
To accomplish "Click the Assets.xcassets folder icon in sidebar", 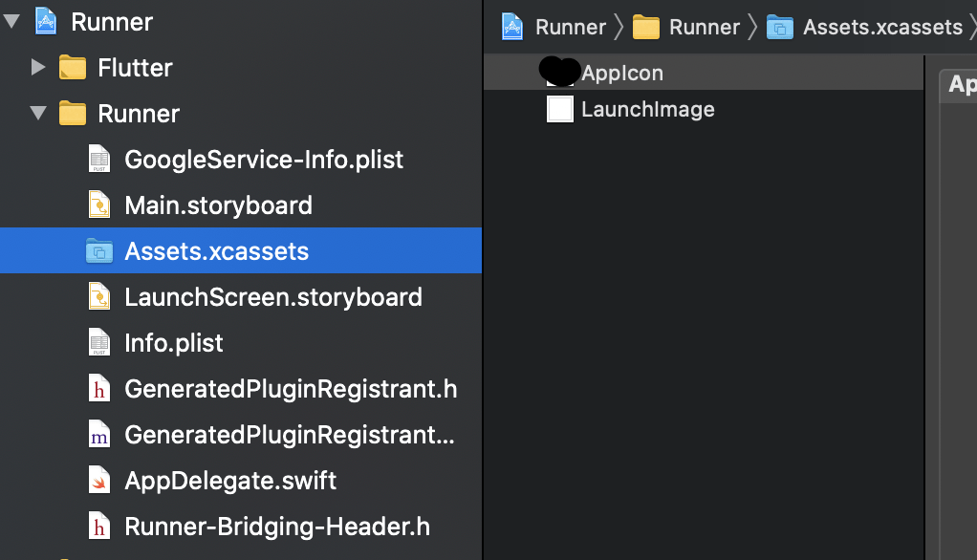I will point(99,251).
